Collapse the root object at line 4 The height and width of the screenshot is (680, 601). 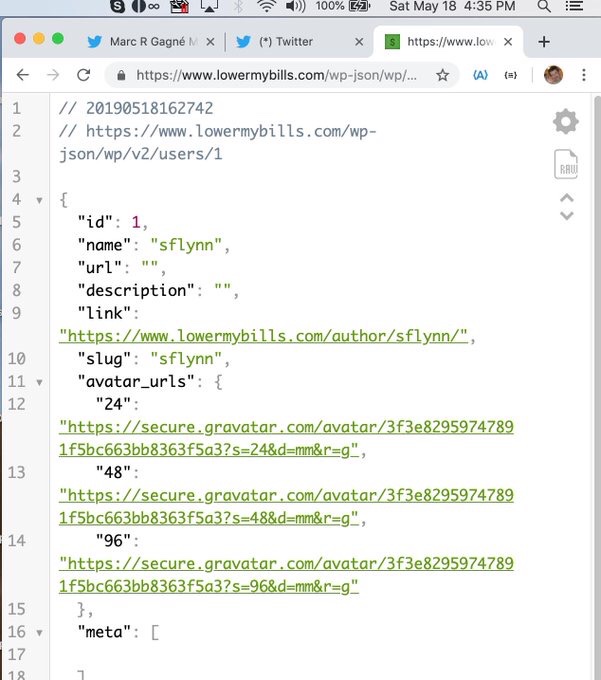tap(39, 200)
